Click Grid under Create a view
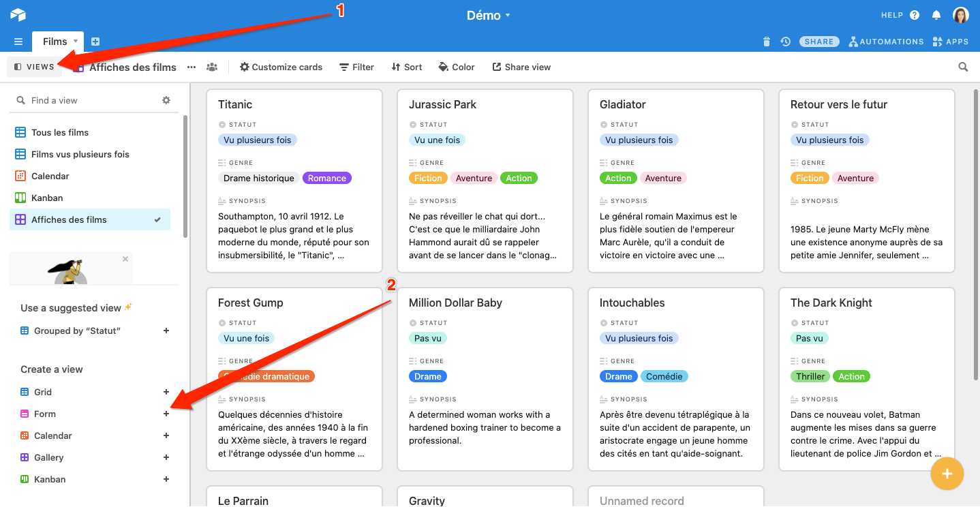 (43, 392)
